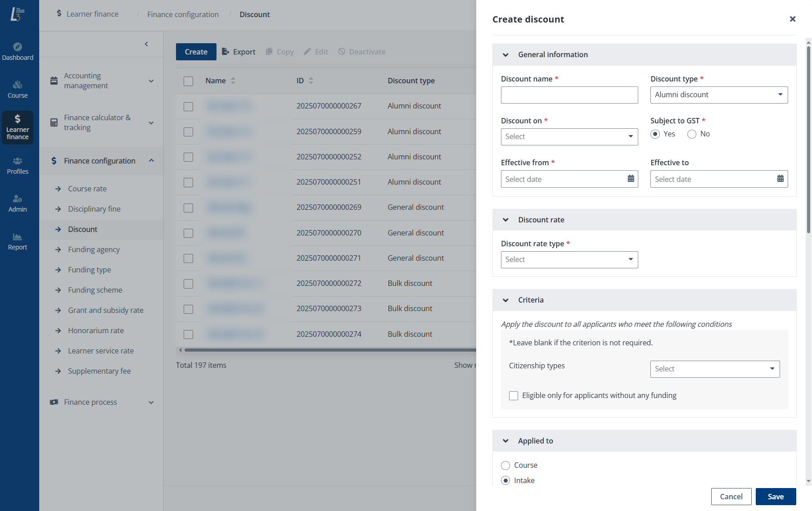Screen dimensions: 812x511
Task: Collapse the side navigation panel arrow
Action: (146, 44)
